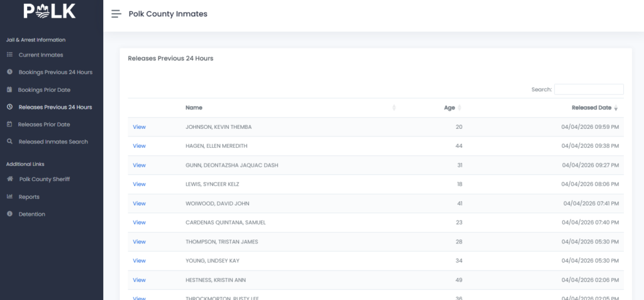Click the home icon beside Polk County Sheriff
The height and width of the screenshot is (300, 644).
9,179
